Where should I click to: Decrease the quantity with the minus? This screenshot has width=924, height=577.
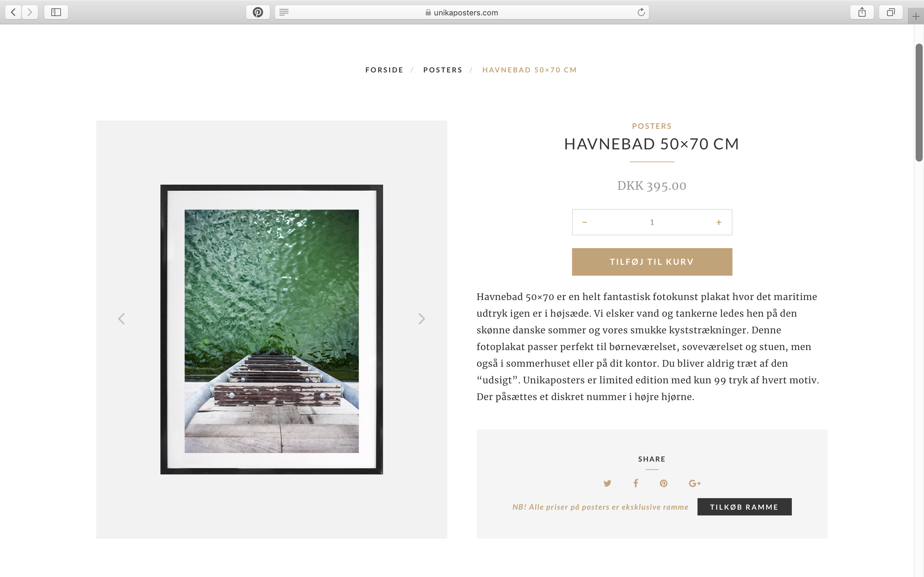tap(585, 222)
